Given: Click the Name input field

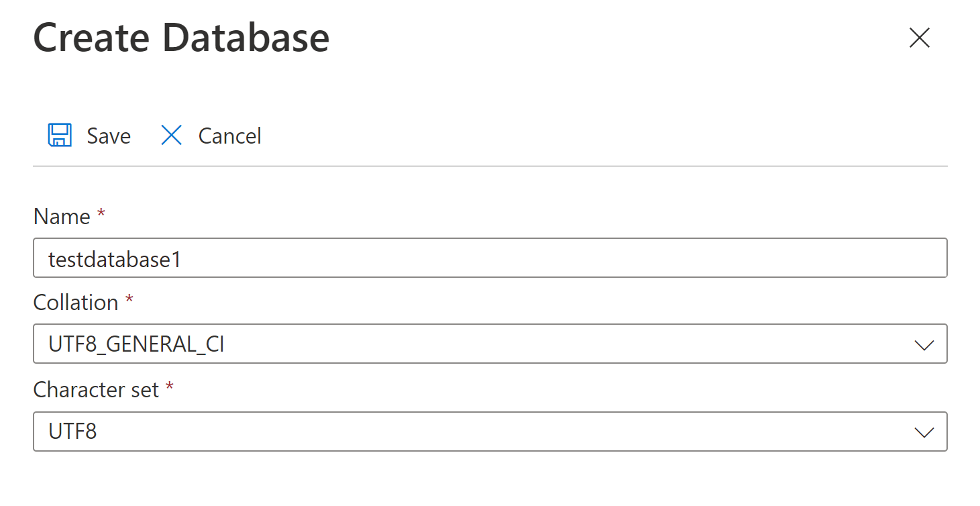Looking at the screenshot, I should (490, 258).
